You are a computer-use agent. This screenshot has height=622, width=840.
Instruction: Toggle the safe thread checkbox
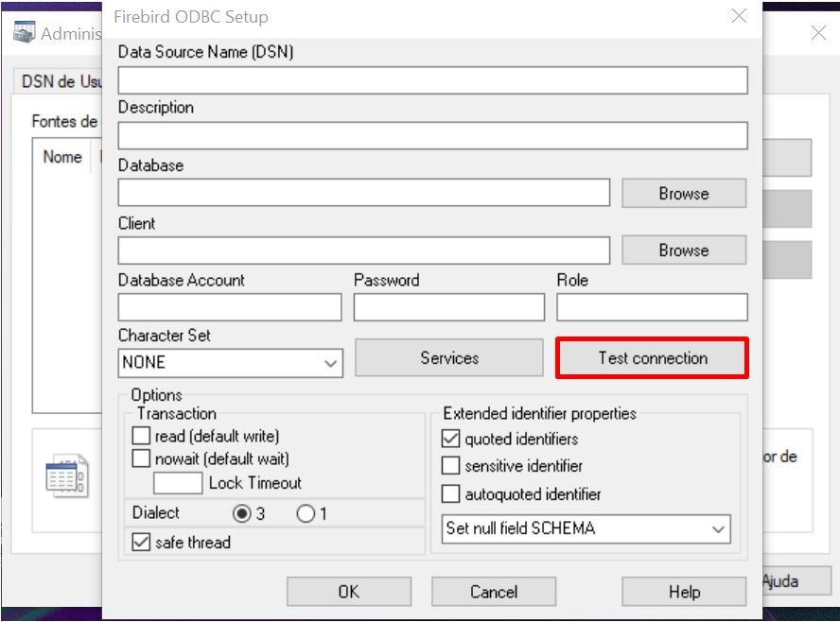point(141,542)
